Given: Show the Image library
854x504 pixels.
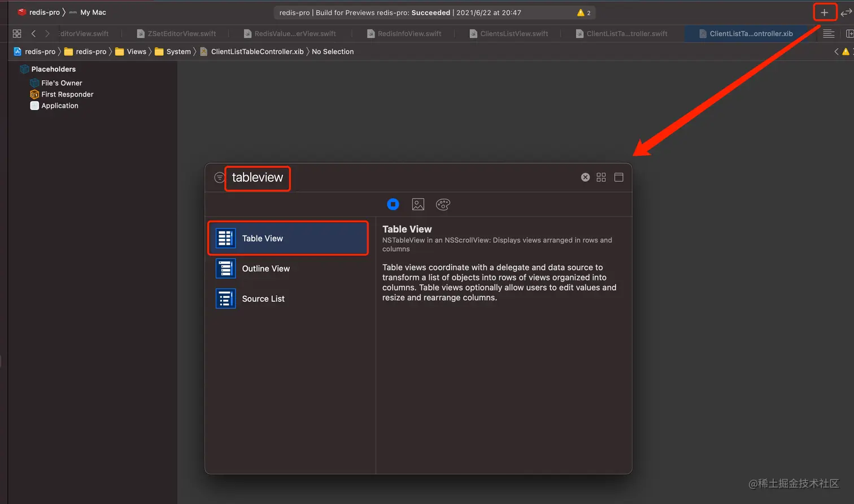Looking at the screenshot, I should point(418,204).
